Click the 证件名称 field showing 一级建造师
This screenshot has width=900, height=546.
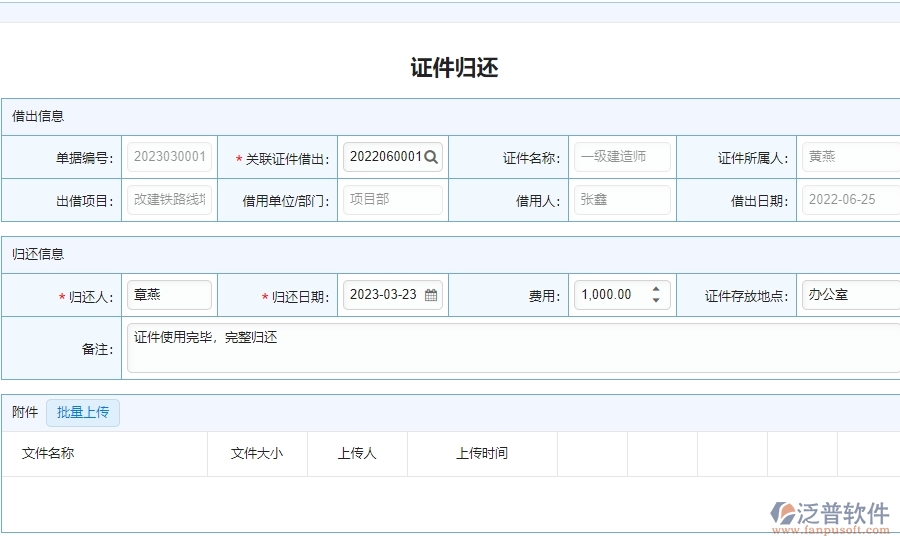coord(621,157)
